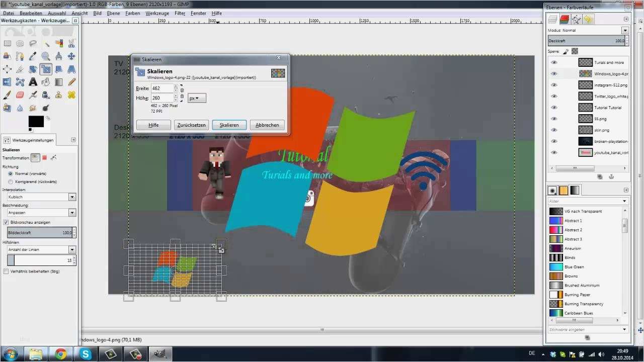The width and height of the screenshot is (644, 362).
Task: Hide the 'Turials and more' layer
Action: pyautogui.click(x=554, y=62)
